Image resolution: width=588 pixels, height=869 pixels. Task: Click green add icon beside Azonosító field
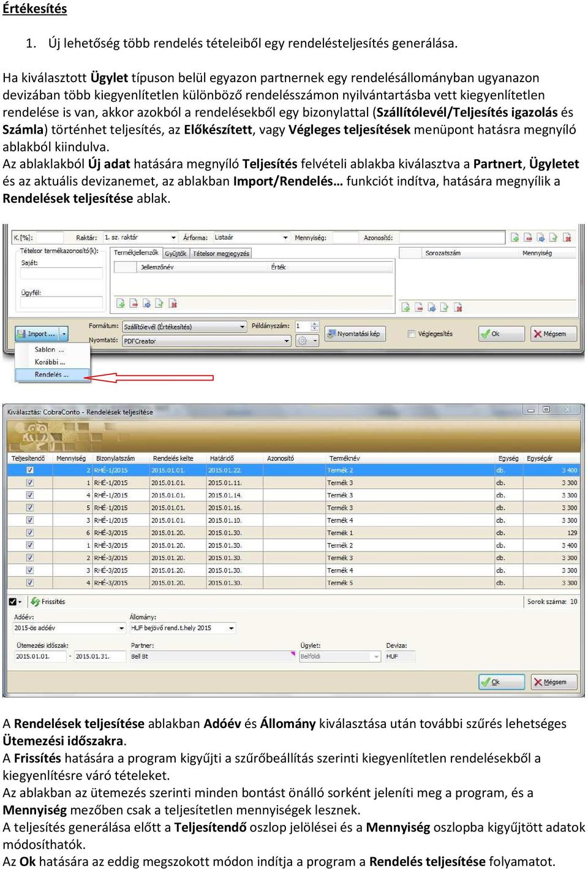click(515, 237)
